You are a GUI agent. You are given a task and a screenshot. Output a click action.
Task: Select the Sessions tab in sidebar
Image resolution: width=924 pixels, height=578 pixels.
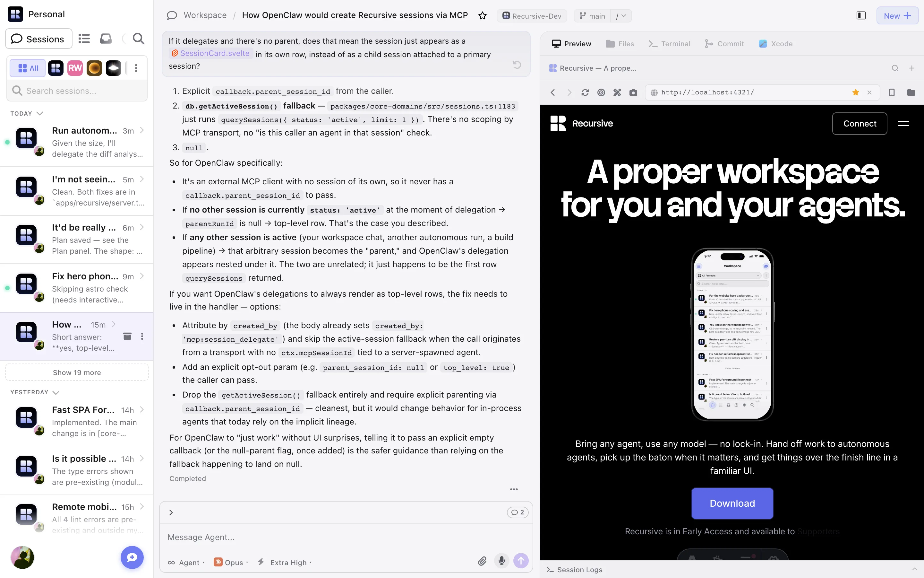pos(38,39)
